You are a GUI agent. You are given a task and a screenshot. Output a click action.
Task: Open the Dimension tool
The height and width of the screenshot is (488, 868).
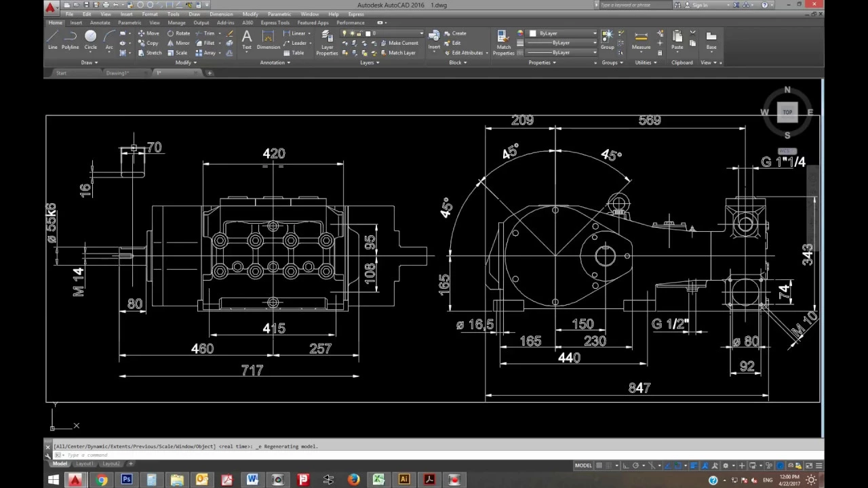[268, 39]
